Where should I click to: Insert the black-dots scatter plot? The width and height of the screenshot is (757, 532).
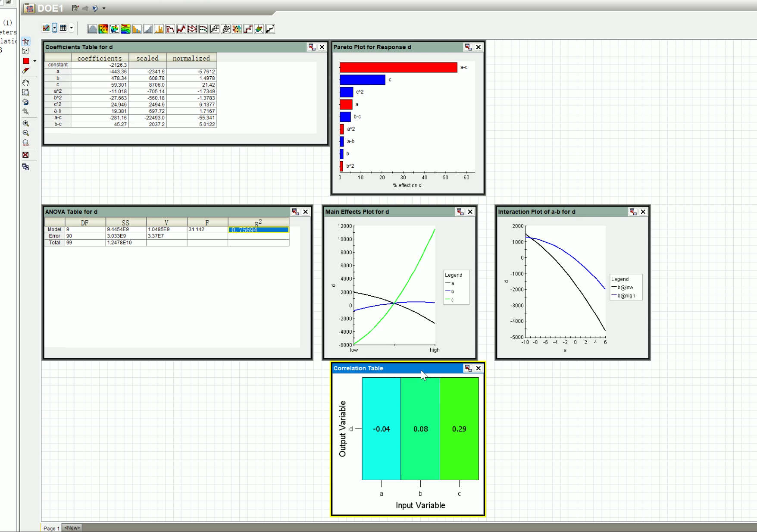215,29
